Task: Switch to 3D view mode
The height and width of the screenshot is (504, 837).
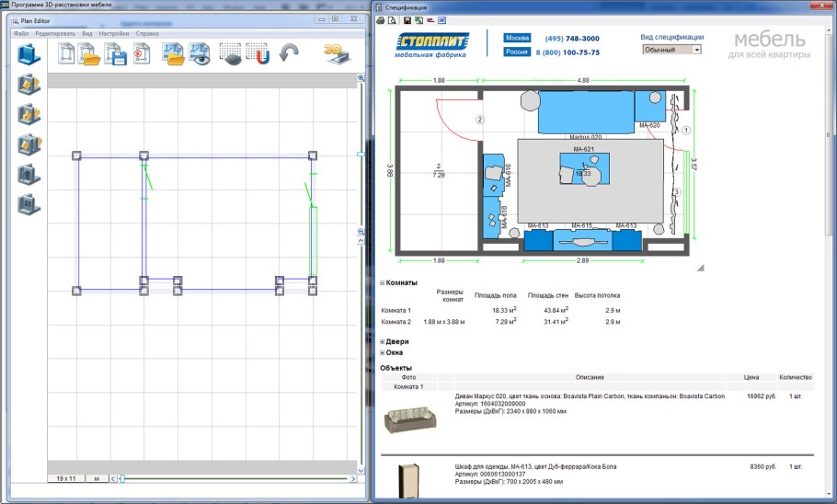Action: click(337, 54)
